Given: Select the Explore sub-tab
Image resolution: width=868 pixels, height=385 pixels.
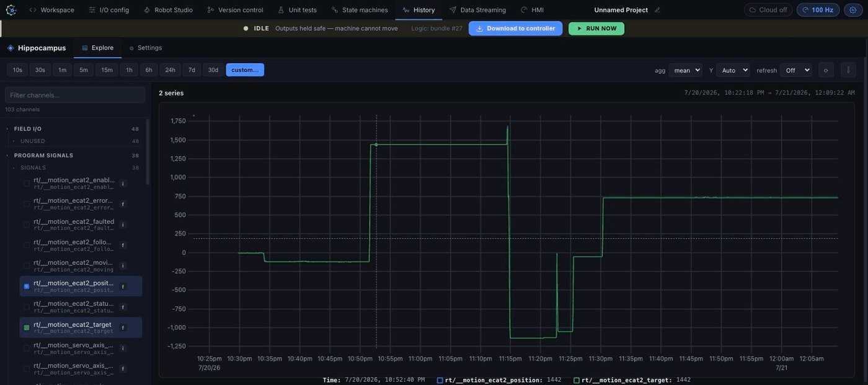Looking at the screenshot, I should [x=97, y=48].
